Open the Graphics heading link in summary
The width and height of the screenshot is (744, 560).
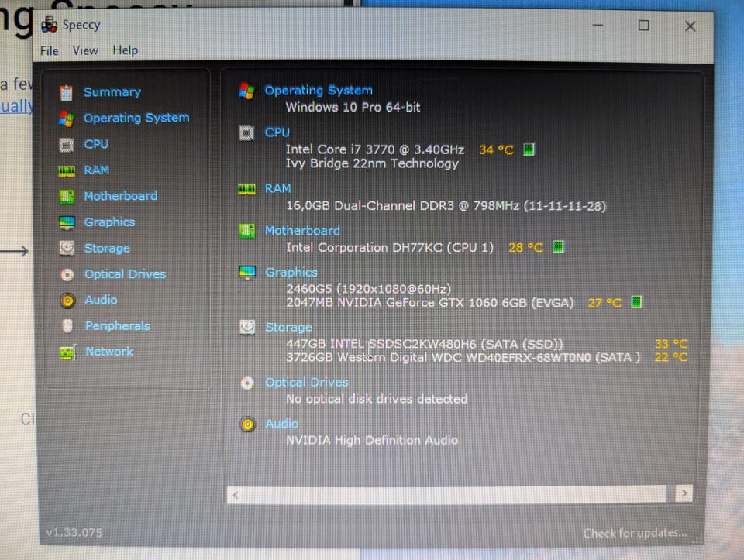291,272
